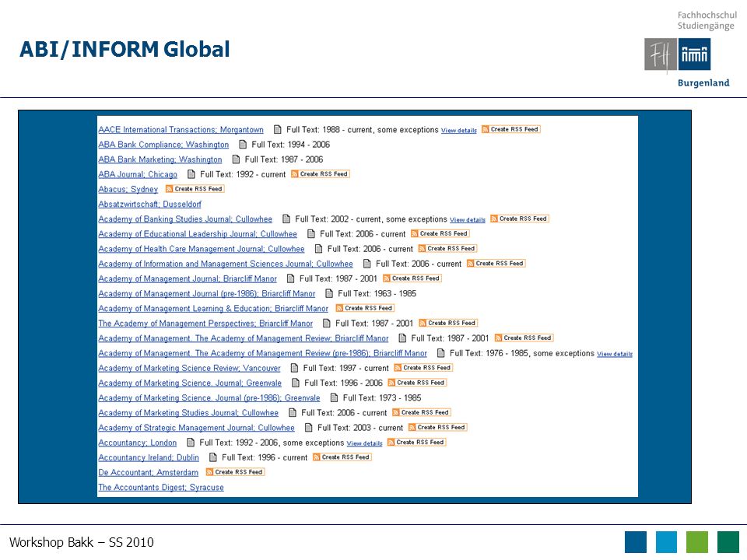Open Academy of Information and Management Sciences Journal
The image size is (747, 560).
[226, 264]
